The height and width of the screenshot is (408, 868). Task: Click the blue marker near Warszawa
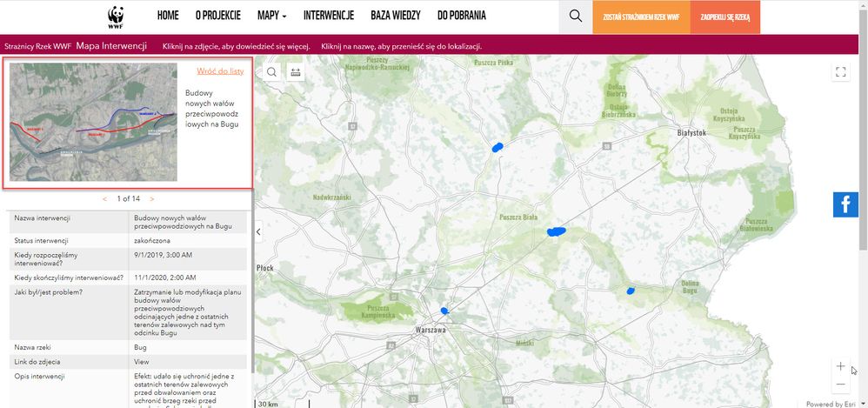[x=444, y=311]
